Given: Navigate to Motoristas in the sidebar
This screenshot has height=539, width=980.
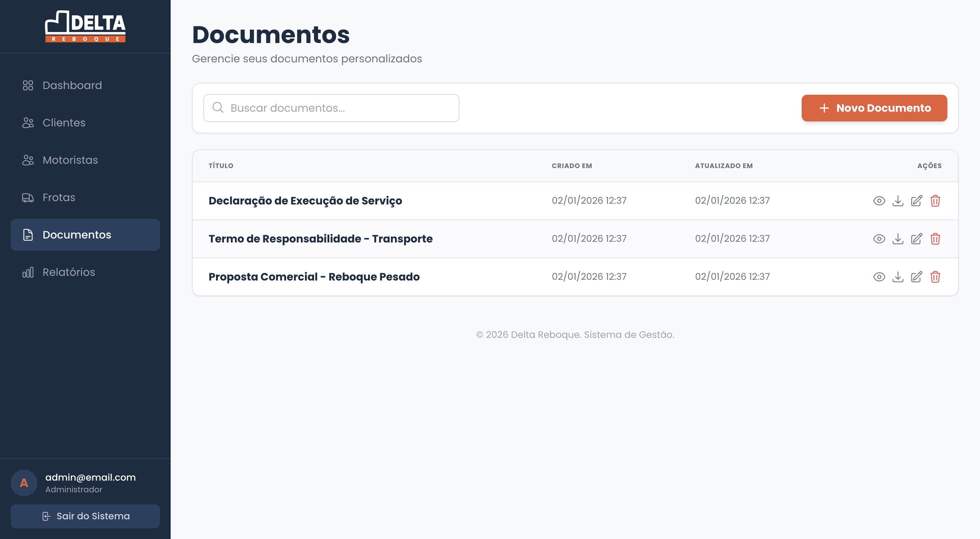Looking at the screenshot, I should click(70, 160).
